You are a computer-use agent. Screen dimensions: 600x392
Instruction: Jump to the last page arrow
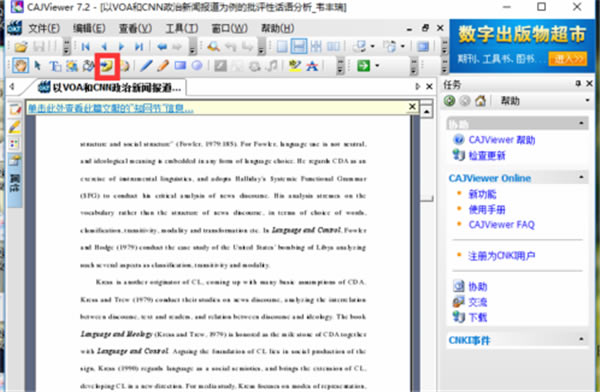[139, 47]
